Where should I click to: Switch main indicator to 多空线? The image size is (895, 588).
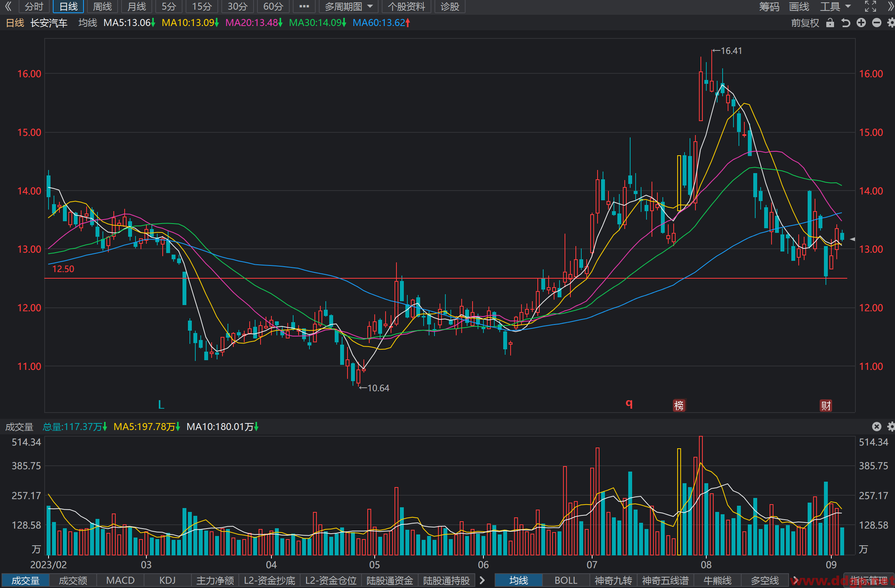pyautogui.click(x=765, y=581)
